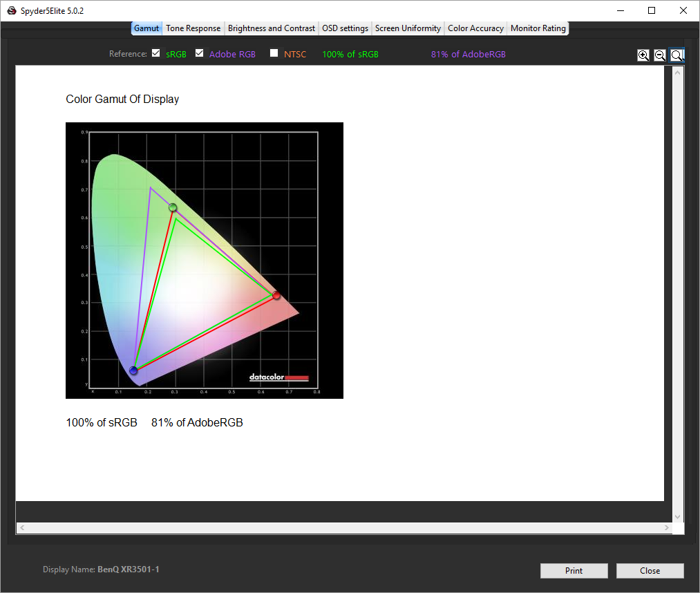
Task: Click the green primary marker on gamut chart
Action: pyautogui.click(x=173, y=207)
